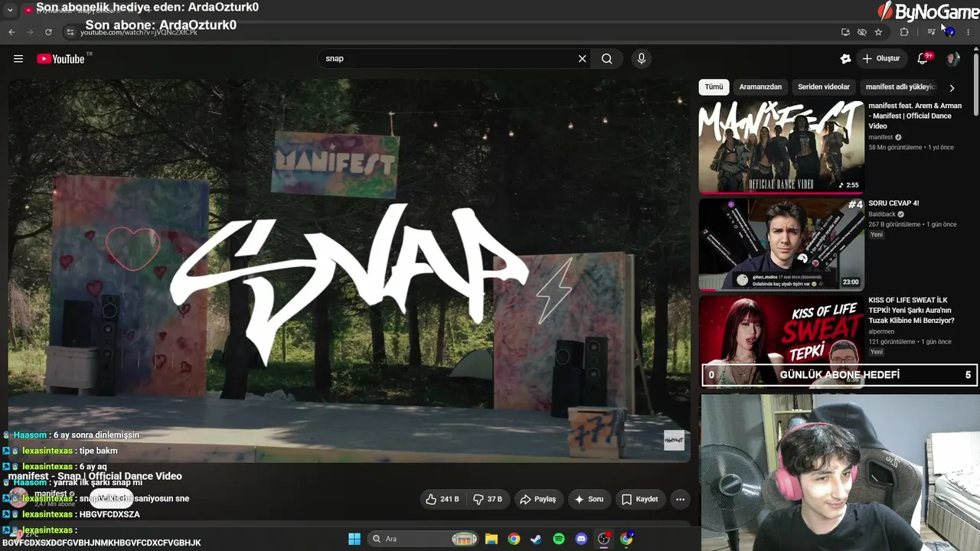980x551 pixels.
Task: Select the Aramanızdan filter chip
Action: click(x=760, y=87)
